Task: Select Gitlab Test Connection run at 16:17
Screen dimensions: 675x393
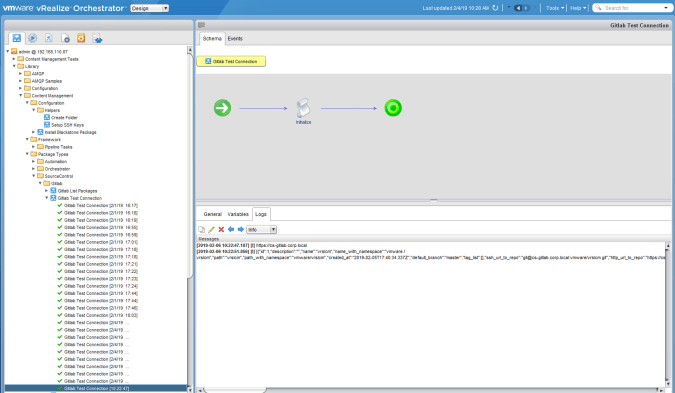Action: [101, 205]
